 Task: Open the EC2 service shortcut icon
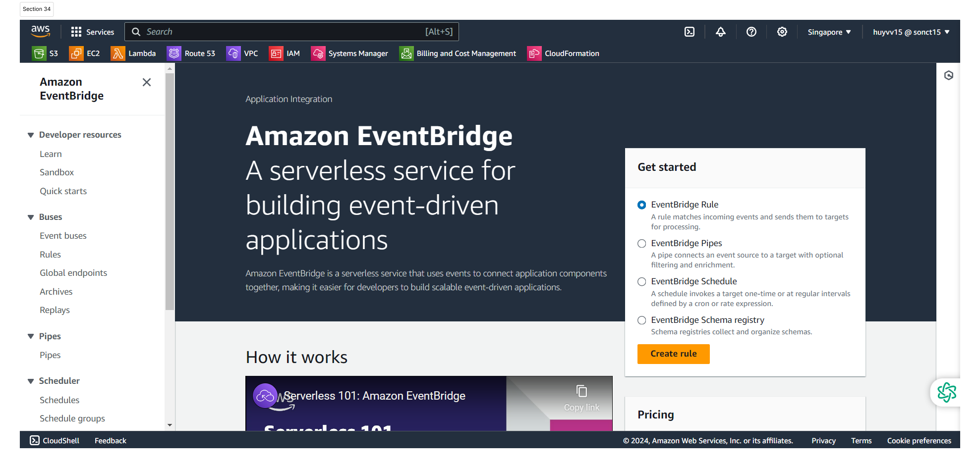(76, 53)
